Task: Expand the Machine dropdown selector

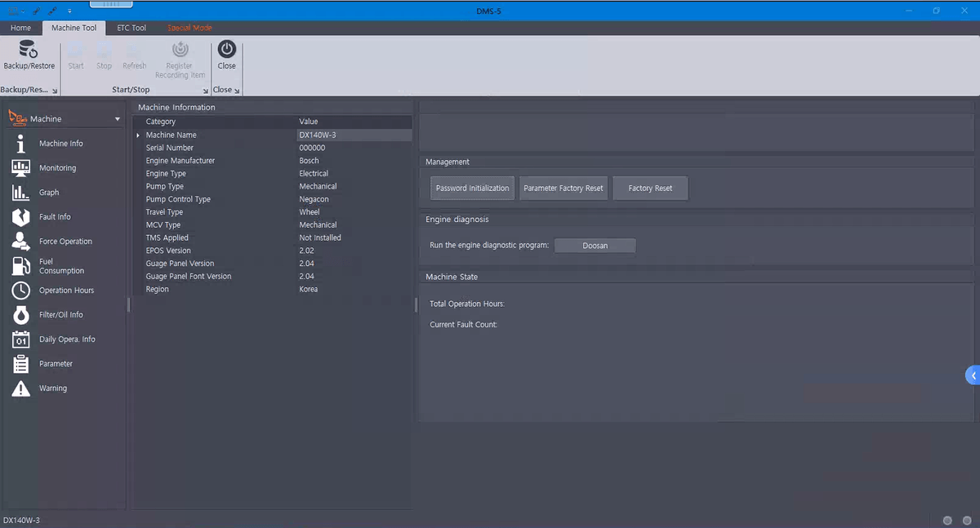Action: click(x=117, y=119)
